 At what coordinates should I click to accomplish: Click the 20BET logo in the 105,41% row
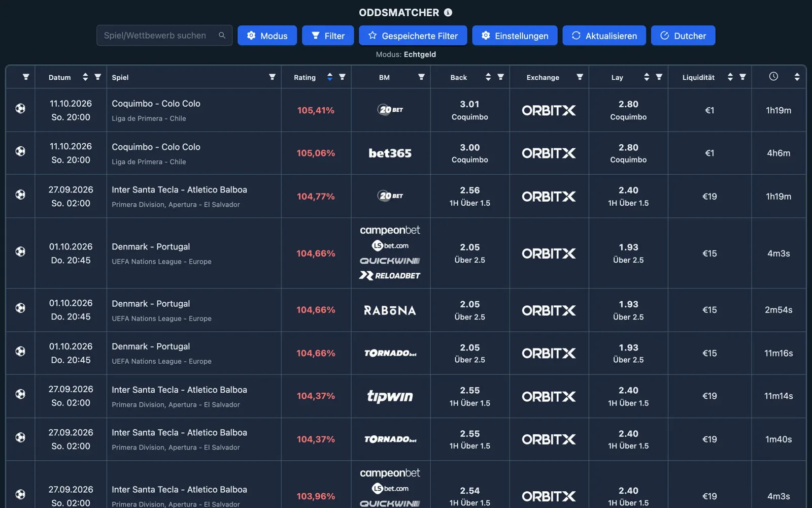point(390,110)
